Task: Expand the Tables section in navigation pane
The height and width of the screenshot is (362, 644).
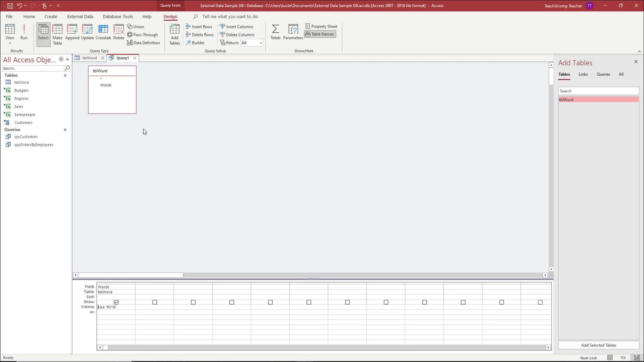Action: (x=65, y=75)
